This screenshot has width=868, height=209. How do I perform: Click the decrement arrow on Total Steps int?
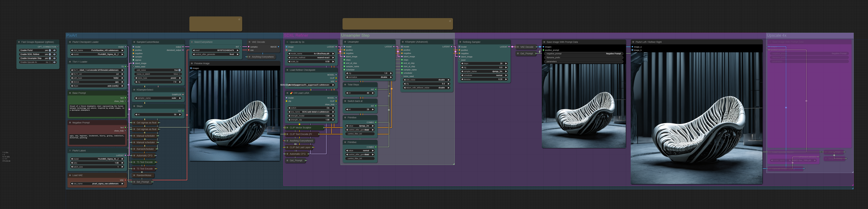pyautogui.click(x=347, y=93)
